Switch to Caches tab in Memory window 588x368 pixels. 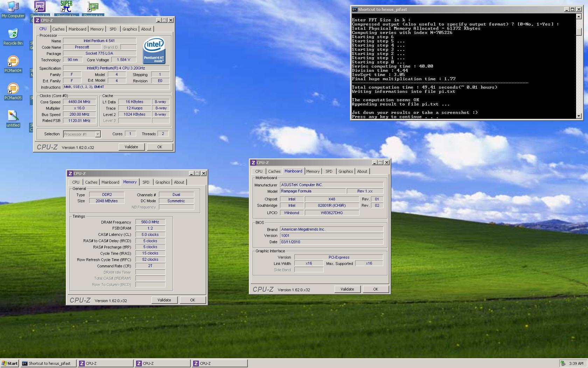(91, 182)
